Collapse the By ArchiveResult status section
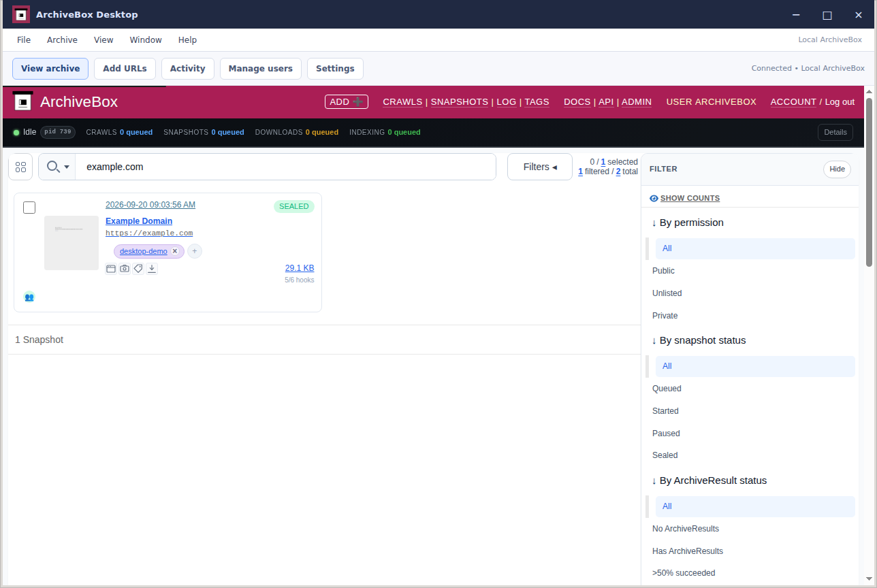Image resolution: width=877 pixels, height=588 pixels. click(x=709, y=480)
